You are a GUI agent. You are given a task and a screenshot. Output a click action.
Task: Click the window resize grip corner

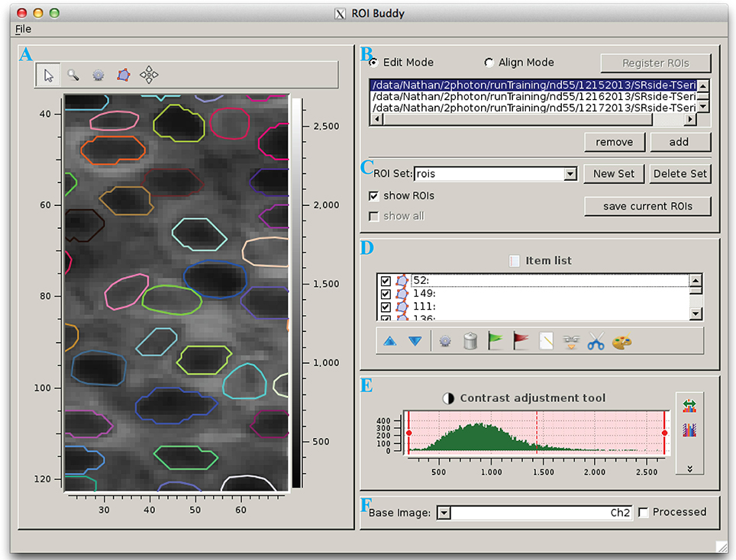click(721, 546)
